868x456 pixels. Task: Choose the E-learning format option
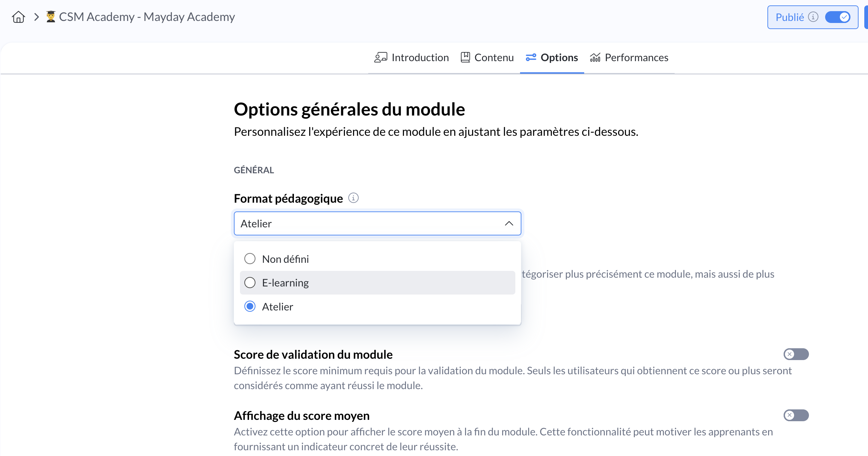(250, 283)
